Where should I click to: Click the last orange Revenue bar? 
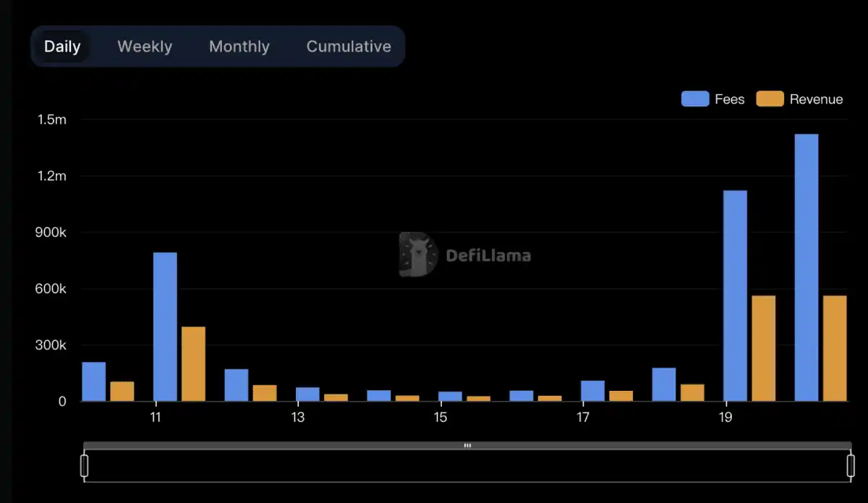click(x=835, y=348)
